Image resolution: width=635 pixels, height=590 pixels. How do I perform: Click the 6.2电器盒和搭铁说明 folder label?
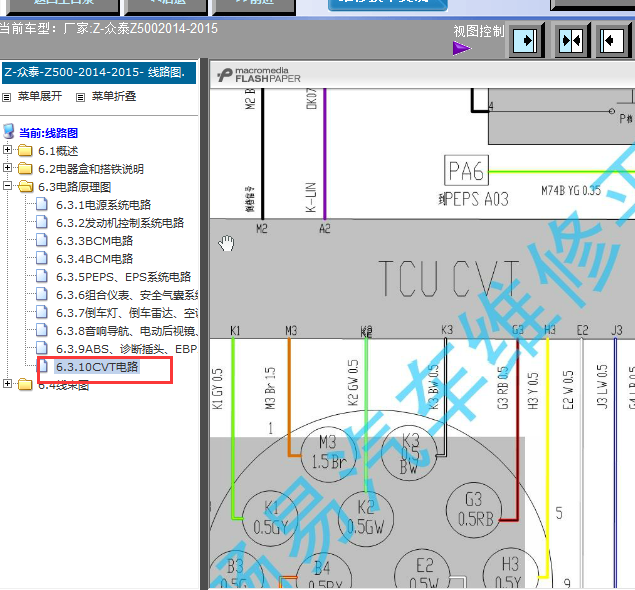point(91,169)
